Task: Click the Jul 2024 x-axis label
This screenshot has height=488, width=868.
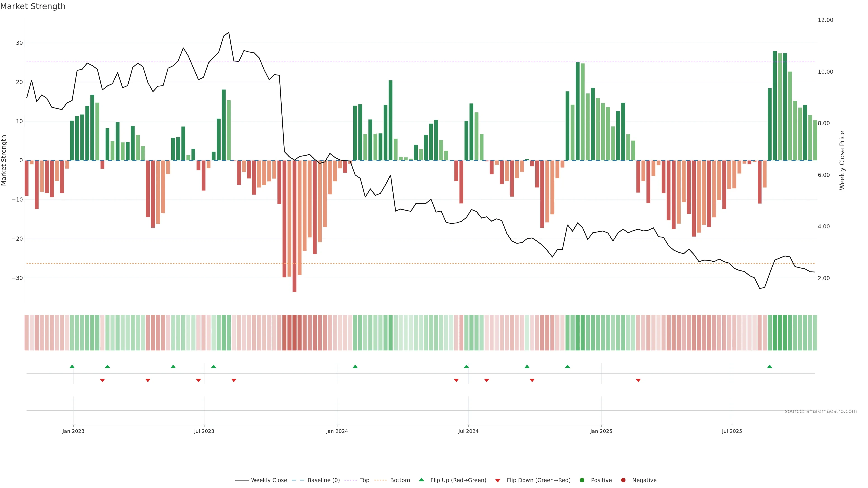Action: [468, 431]
